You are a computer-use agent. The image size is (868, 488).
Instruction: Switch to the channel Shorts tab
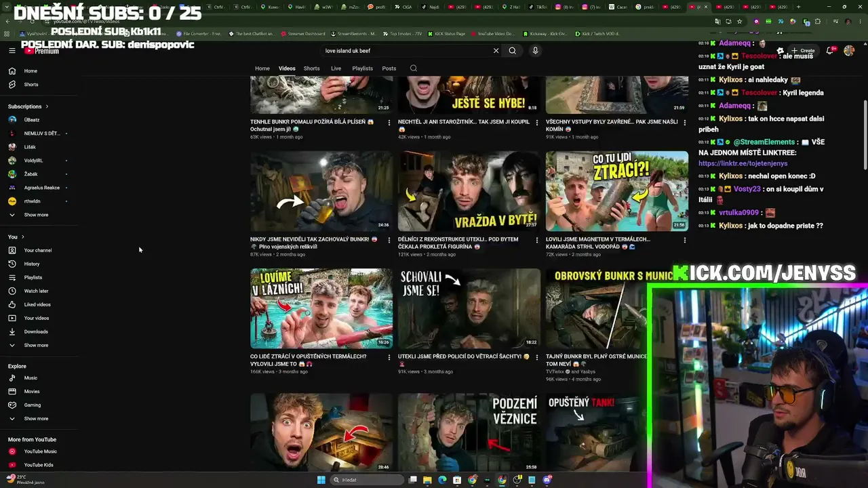[x=312, y=68]
